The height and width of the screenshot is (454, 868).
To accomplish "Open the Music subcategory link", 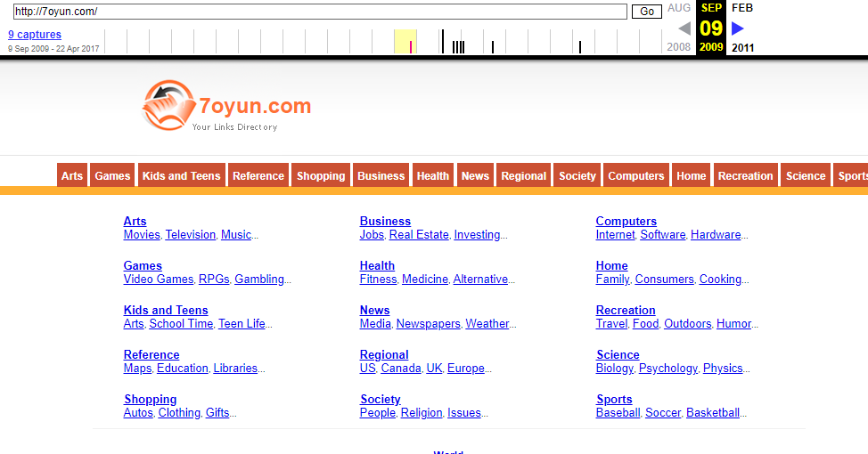I will [236, 234].
